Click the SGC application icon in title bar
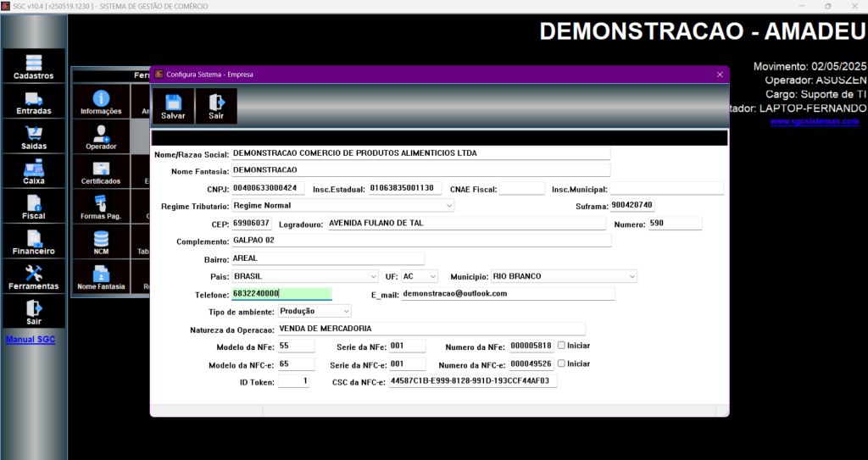 tap(6, 6)
